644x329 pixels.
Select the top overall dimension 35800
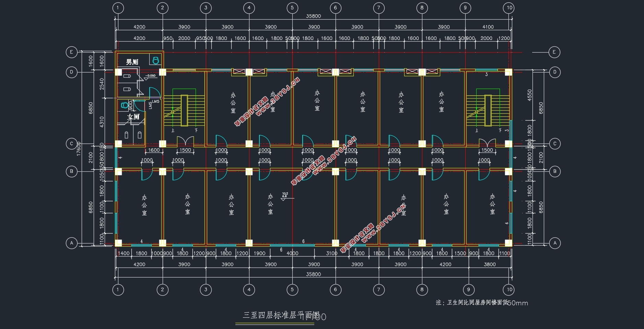[x=313, y=16]
